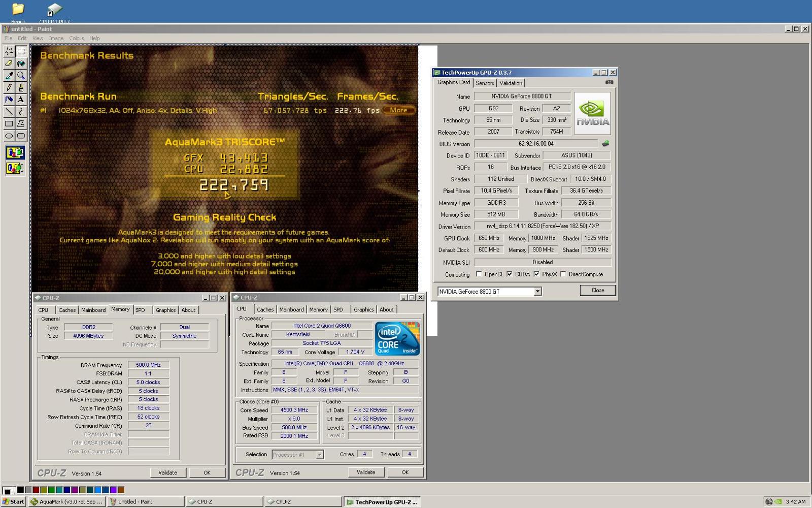Pick the Rectangle shape tool
Screen dimensions: 812x508
9,123
